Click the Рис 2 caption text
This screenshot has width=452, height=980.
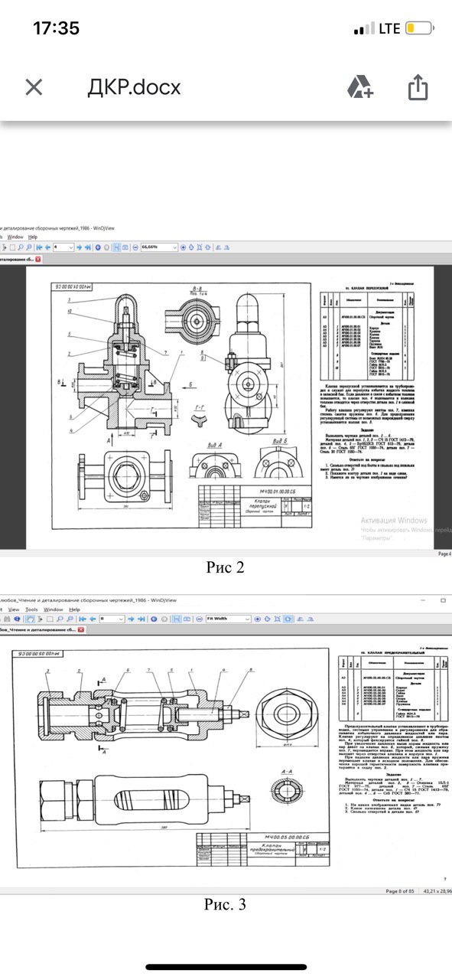point(225,567)
